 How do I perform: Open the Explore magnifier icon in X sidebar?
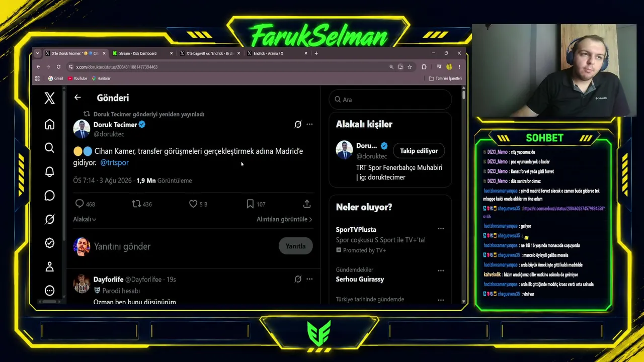pyautogui.click(x=49, y=148)
